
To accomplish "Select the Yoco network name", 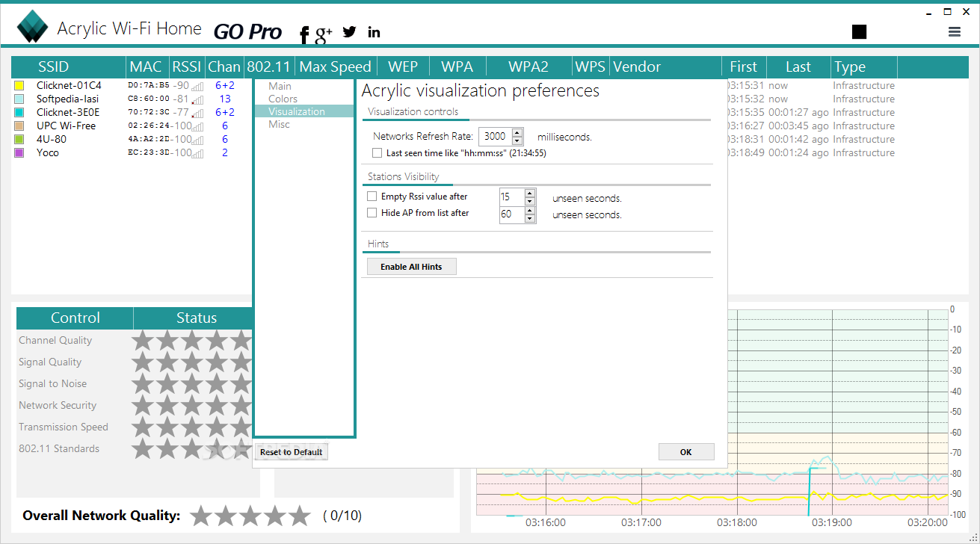I will click(48, 152).
